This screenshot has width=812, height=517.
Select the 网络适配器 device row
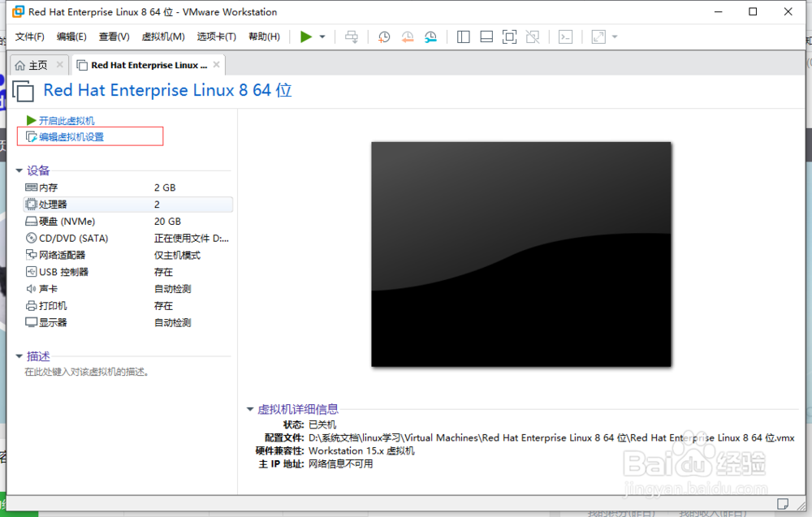(128, 255)
